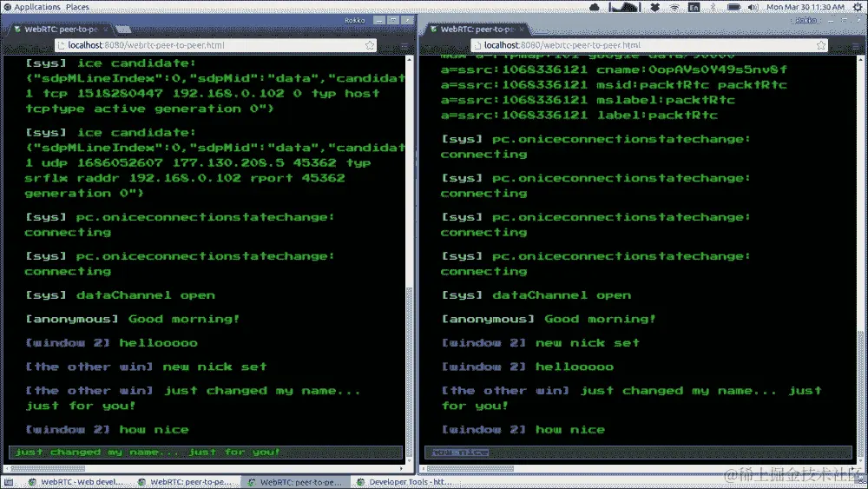
Task: Click the show desktop button in taskbar
Action: click(x=9, y=482)
